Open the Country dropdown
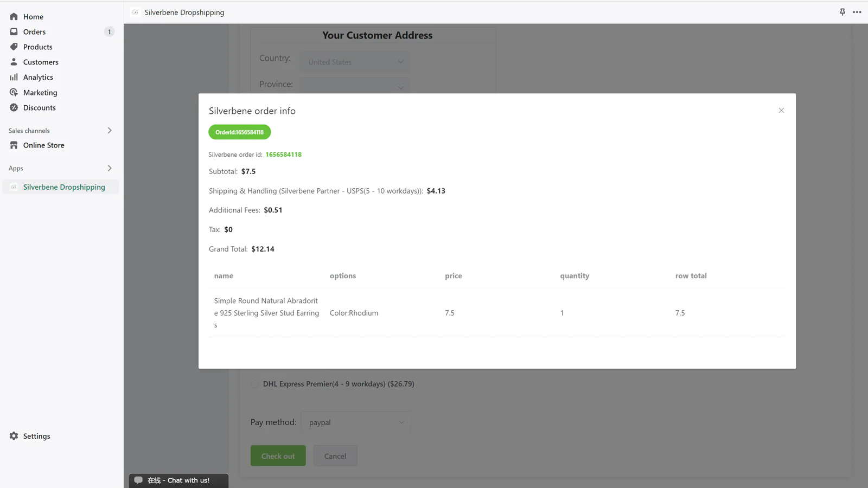The width and height of the screenshot is (868, 488). [x=355, y=62]
